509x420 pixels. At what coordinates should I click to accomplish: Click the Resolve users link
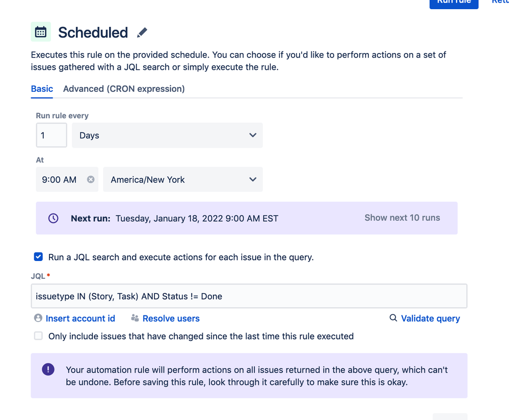pos(171,319)
